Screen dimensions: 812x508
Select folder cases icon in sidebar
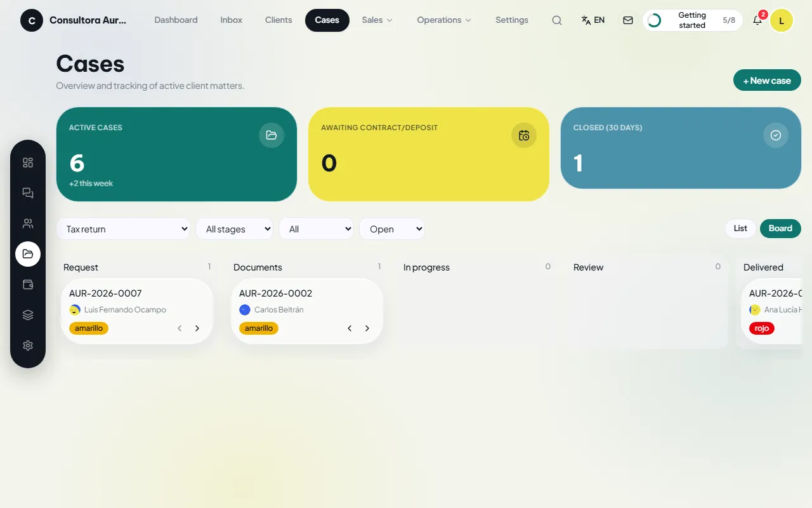pos(28,254)
